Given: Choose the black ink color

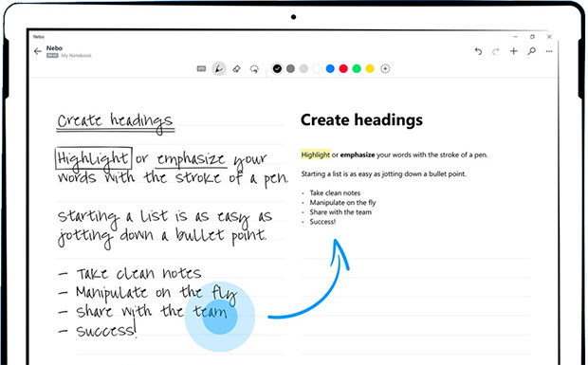Looking at the screenshot, I should 277,68.
